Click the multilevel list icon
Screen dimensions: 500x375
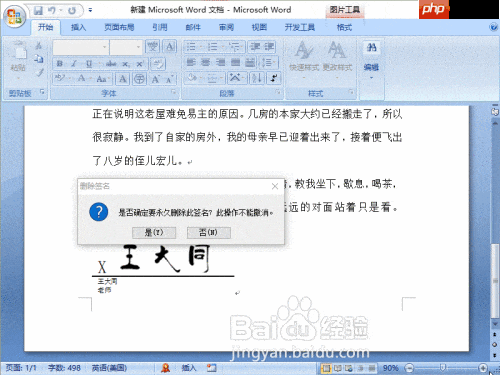pyautogui.click(x=235, y=47)
